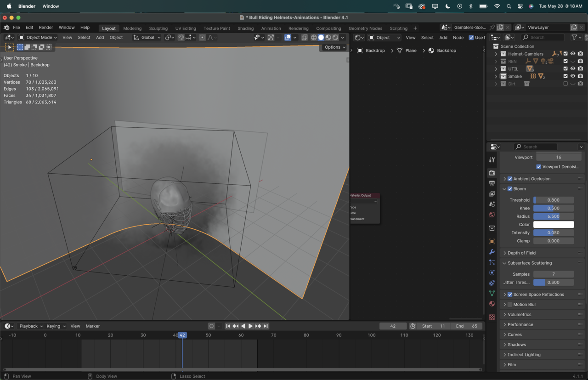This screenshot has width=588, height=380.
Task: Open the Scene properties tab
Action: tap(492, 204)
